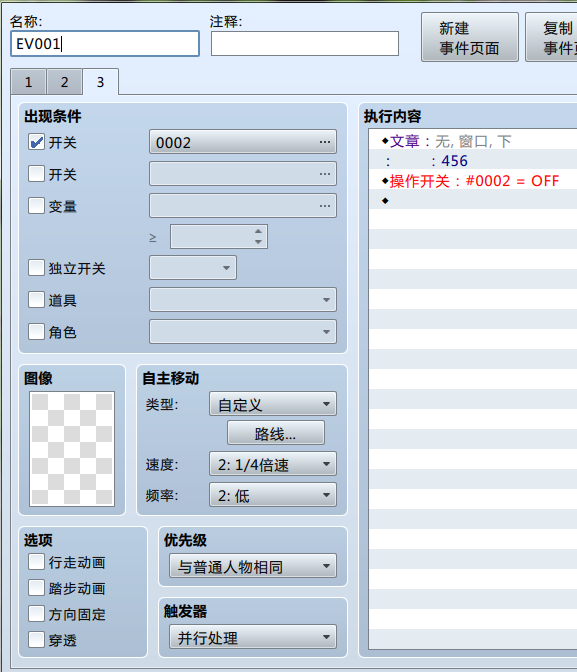The height and width of the screenshot is (672, 577).
Task: Open the 独立开关 dropdown
Action: (x=193, y=268)
